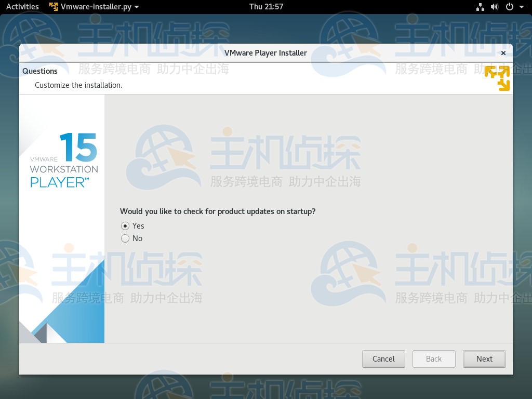Close the VMware Player Installer window

pyautogui.click(x=503, y=52)
